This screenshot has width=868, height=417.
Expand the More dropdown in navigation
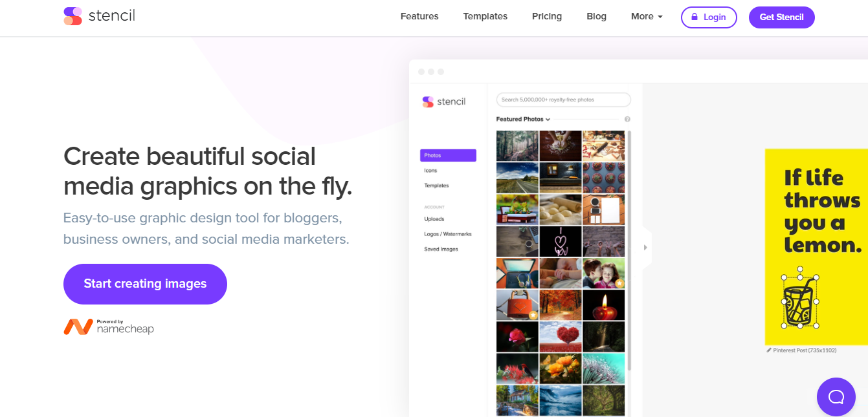647,17
